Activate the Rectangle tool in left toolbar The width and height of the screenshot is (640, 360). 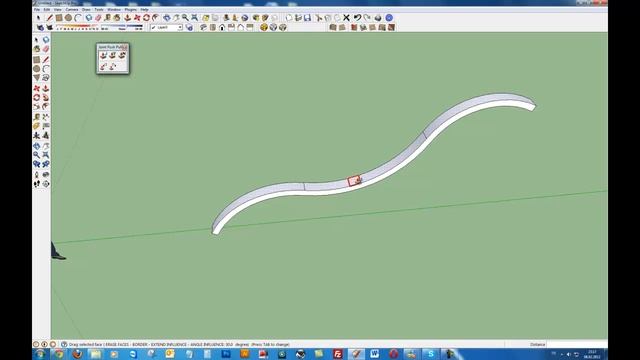point(36,60)
